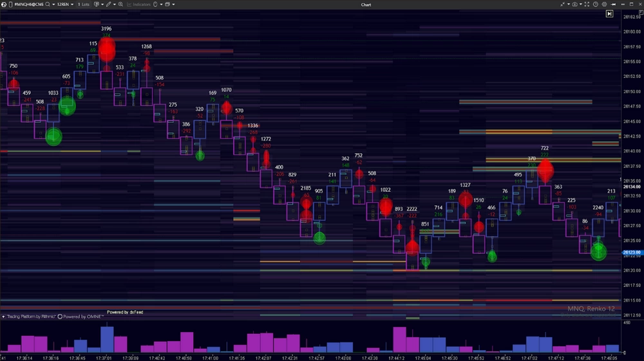
Task: Click the chart windows layout icon
Action: 167,4
